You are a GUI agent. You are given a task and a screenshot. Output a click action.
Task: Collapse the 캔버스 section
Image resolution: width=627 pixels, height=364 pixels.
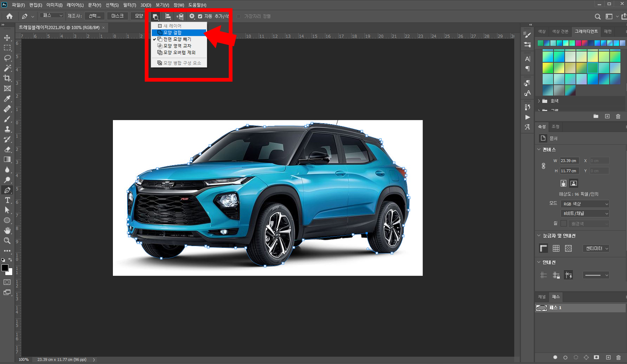[x=539, y=149]
